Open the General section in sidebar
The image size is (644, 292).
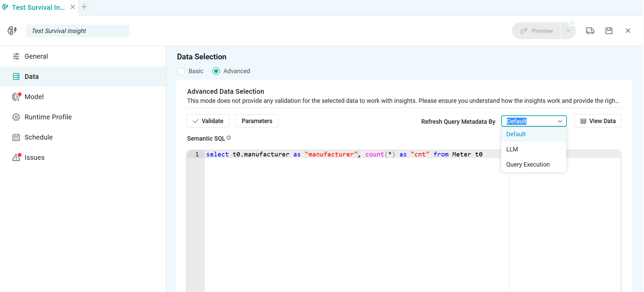coord(36,56)
